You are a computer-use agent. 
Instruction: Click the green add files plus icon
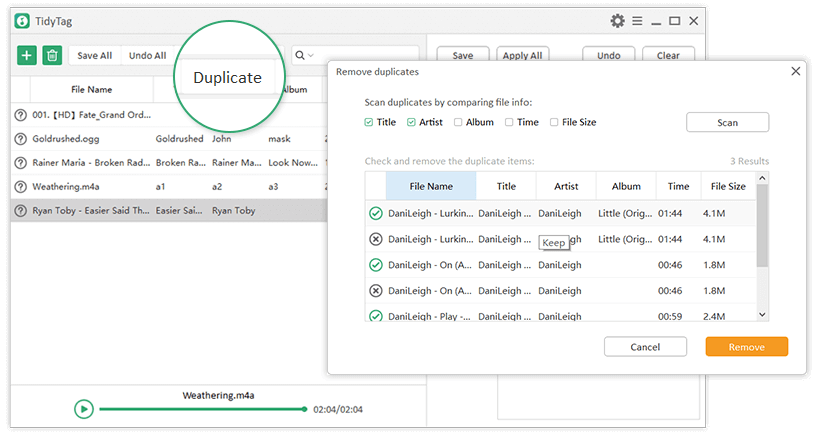(x=27, y=56)
